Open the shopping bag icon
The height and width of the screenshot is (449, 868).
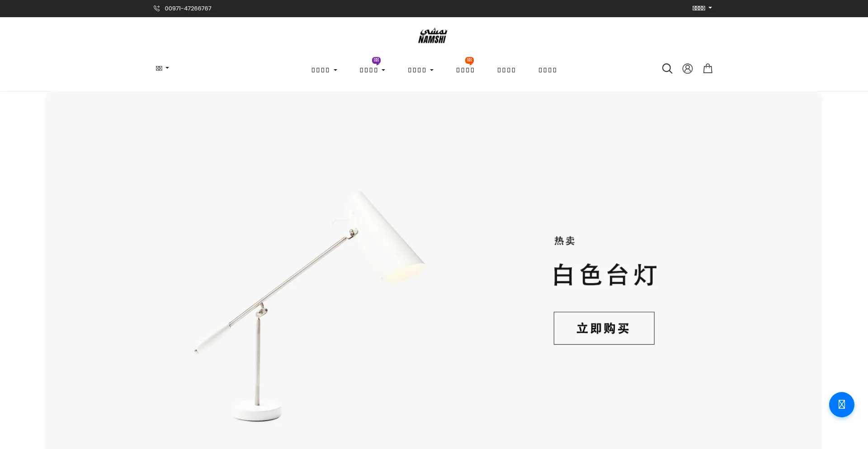pyautogui.click(x=708, y=68)
